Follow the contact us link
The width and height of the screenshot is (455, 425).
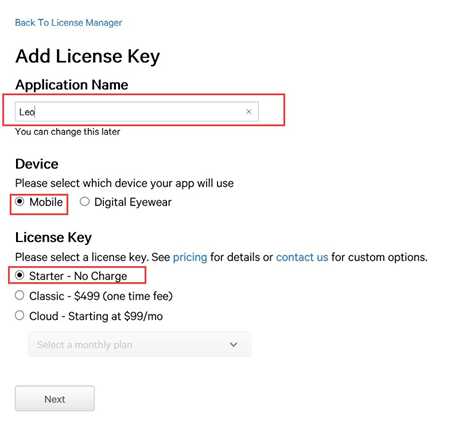pos(302,257)
